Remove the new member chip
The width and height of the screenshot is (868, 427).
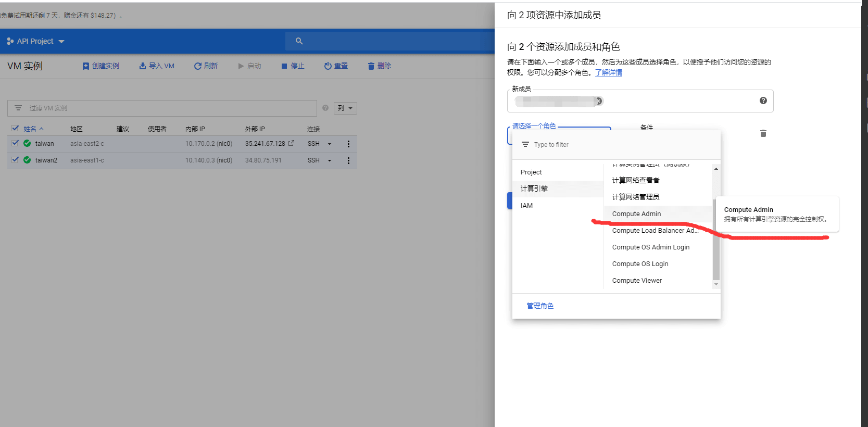click(x=599, y=101)
